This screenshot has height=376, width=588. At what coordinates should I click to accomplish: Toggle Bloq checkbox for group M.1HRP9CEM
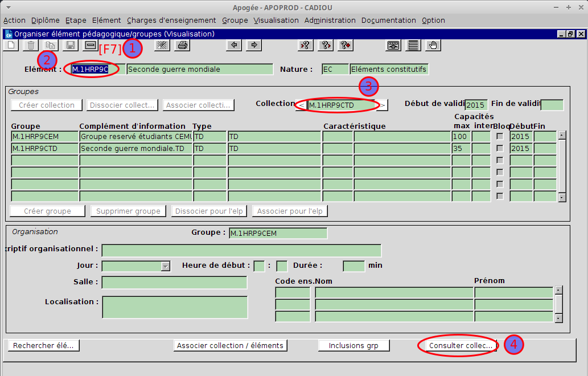[500, 136]
